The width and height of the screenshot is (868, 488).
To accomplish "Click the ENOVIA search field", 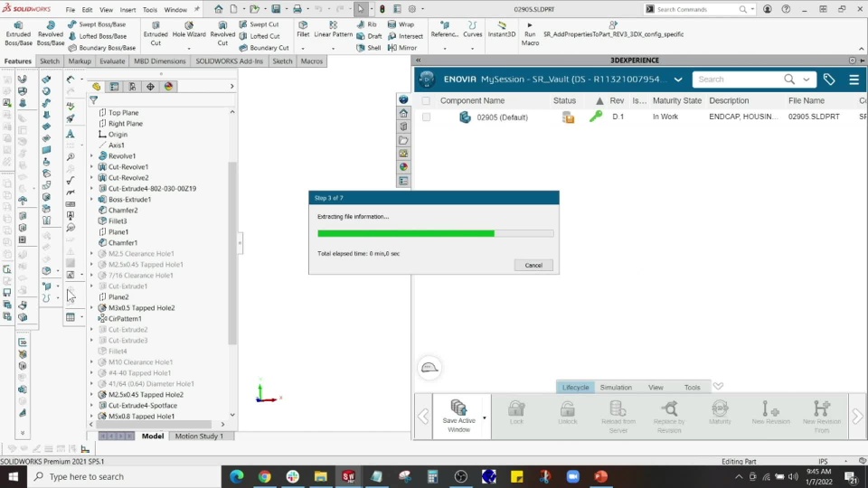I will [739, 80].
